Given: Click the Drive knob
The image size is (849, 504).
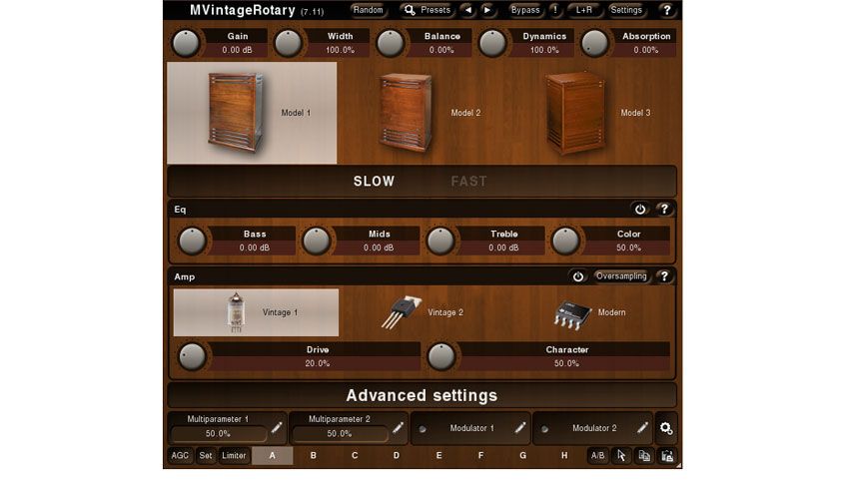Looking at the screenshot, I should (192, 356).
